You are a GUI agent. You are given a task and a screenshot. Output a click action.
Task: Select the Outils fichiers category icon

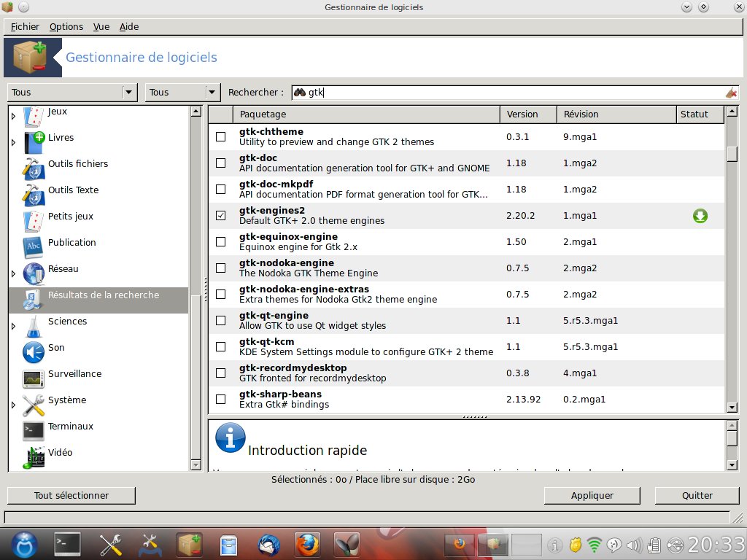pos(34,168)
